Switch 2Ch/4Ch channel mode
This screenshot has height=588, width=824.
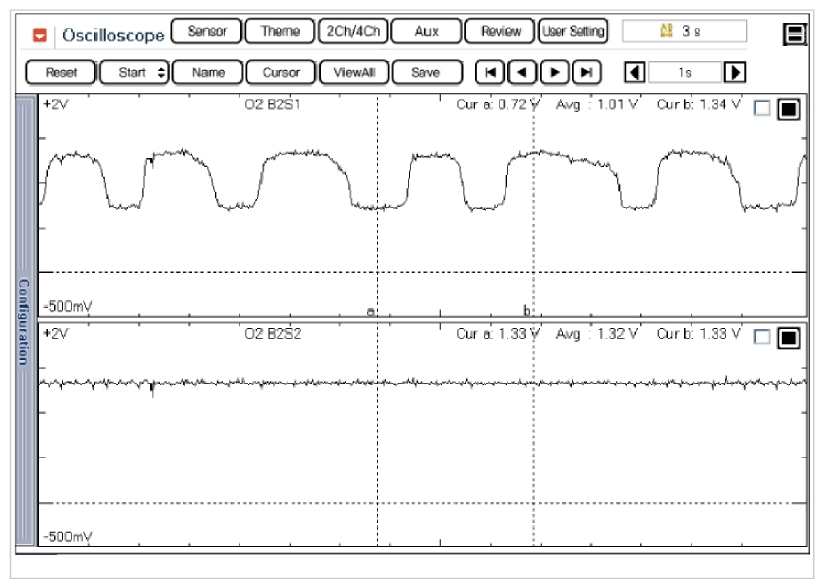353,31
